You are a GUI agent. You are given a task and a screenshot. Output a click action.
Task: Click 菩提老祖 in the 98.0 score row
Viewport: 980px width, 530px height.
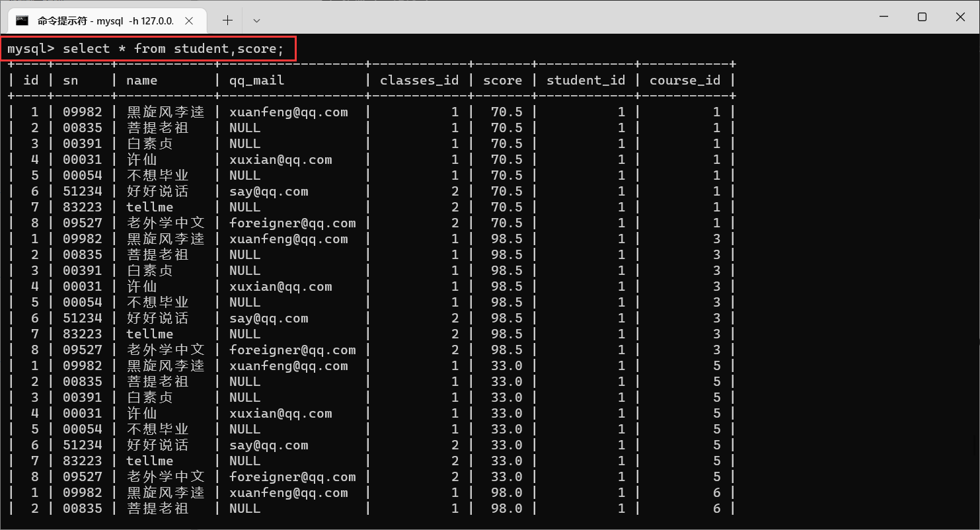(x=158, y=508)
